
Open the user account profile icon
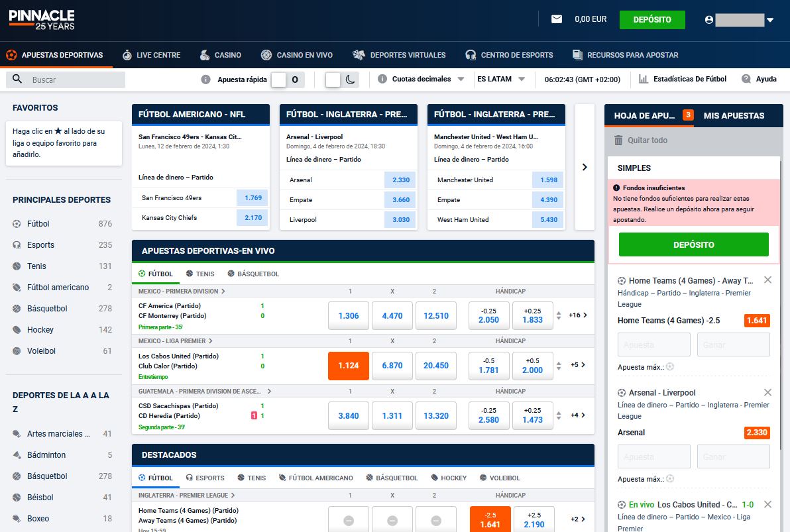(709, 20)
